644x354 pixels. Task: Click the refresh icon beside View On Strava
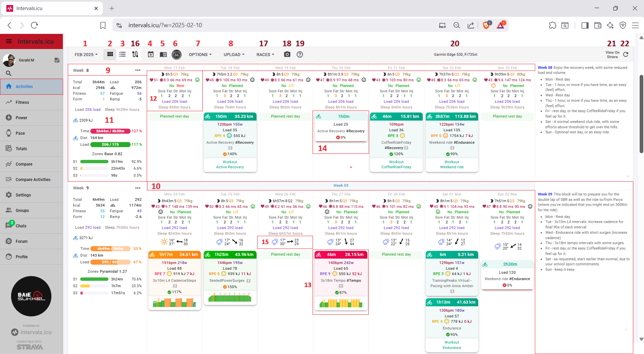pyautogui.click(x=626, y=54)
